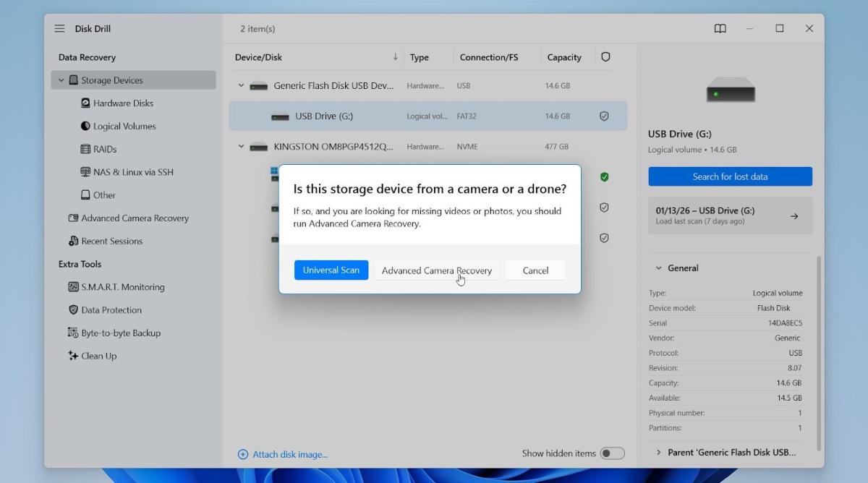Click the shield icon on USB Drive (G:) row
This screenshot has height=483, width=868.
pos(604,116)
